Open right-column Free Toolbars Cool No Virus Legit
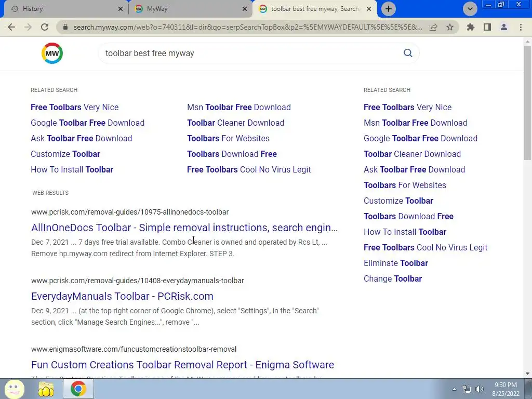Screen dimensions: 532x399 (425, 248)
